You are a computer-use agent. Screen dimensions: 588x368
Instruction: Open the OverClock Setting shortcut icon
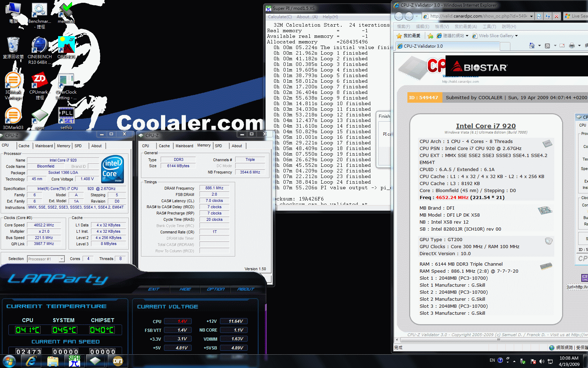click(x=66, y=86)
